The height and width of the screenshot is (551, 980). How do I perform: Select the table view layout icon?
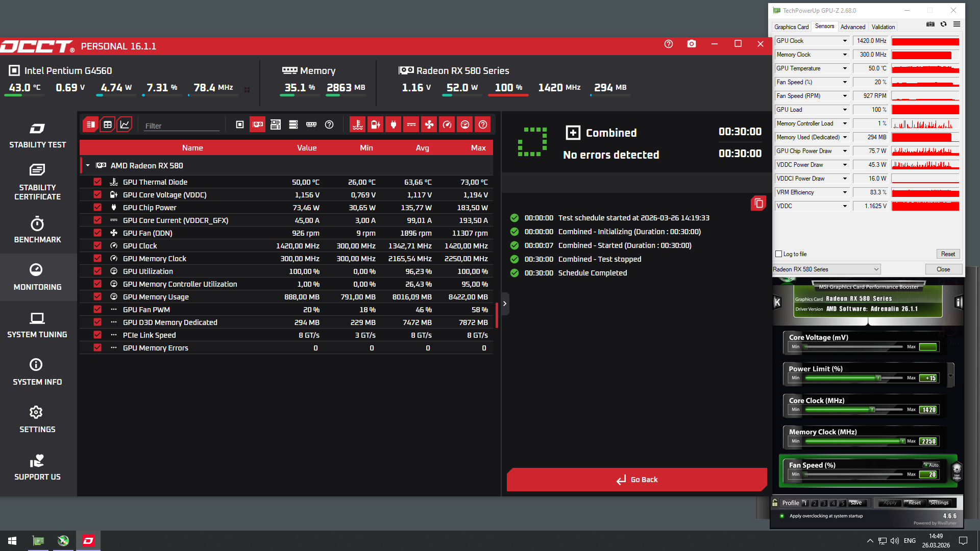pos(108,124)
